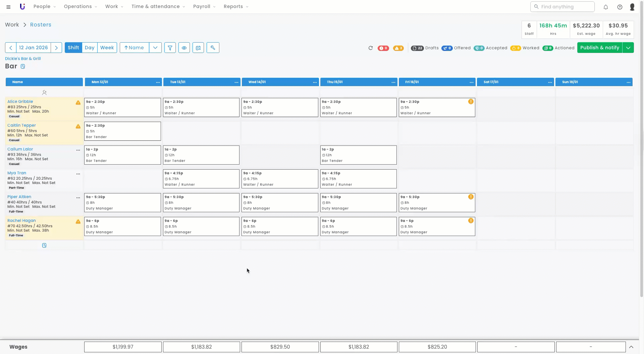The image size is (644, 354).
Task: Expand the Publish & notify dropdown arrow
Action: pyautogui.click(x=628, y=48)
